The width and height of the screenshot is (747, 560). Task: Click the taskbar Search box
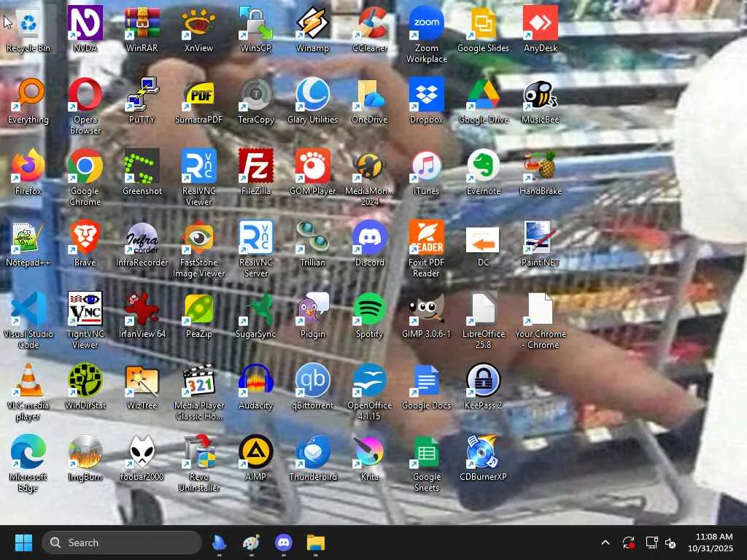pyautogui.click(x=122, y=542)
